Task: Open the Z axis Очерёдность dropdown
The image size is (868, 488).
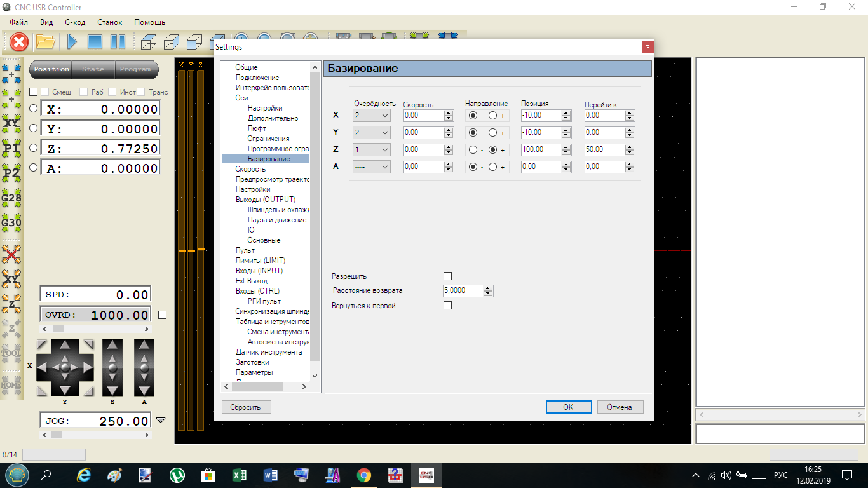Action: [372, 150]
